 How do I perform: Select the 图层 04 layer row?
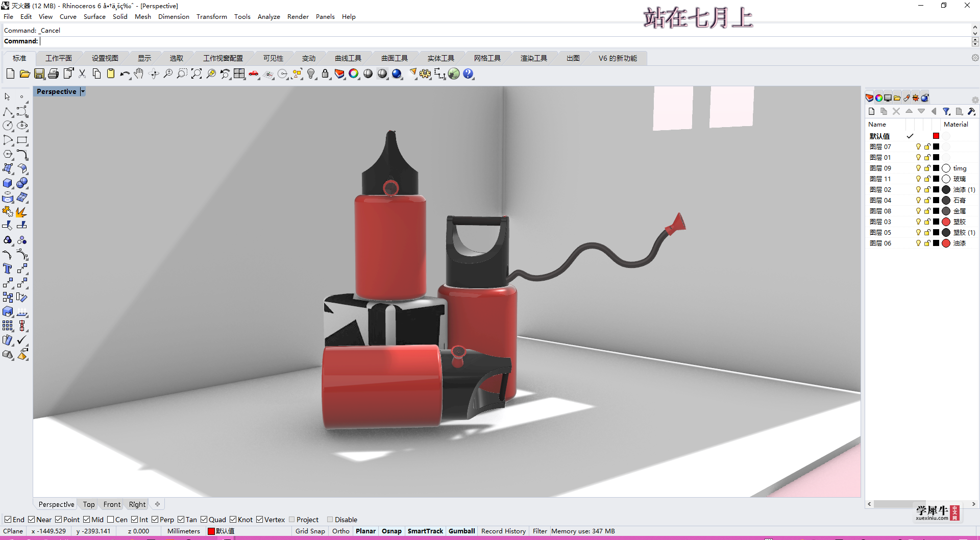(x=922, y=201)
